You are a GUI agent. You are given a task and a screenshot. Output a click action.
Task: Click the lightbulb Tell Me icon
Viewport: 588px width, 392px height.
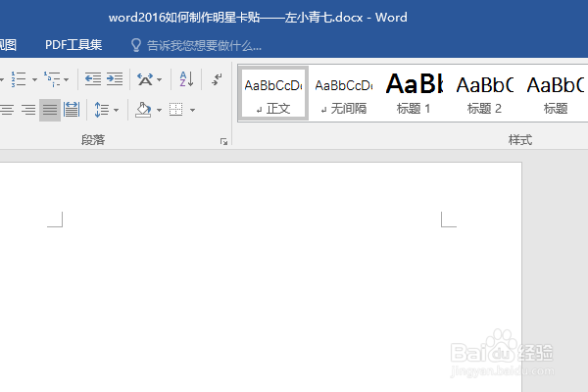tap(136, 45)
